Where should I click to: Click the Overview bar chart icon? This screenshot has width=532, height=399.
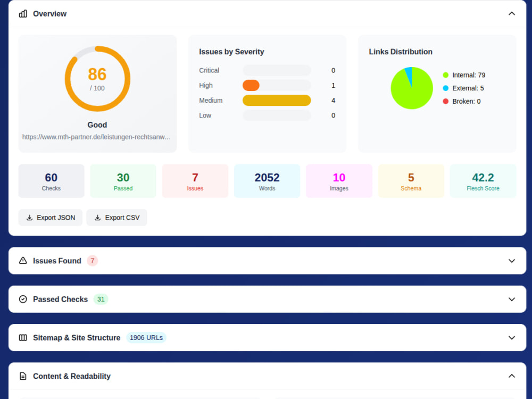pyautogui.click(x=23, y=14)
